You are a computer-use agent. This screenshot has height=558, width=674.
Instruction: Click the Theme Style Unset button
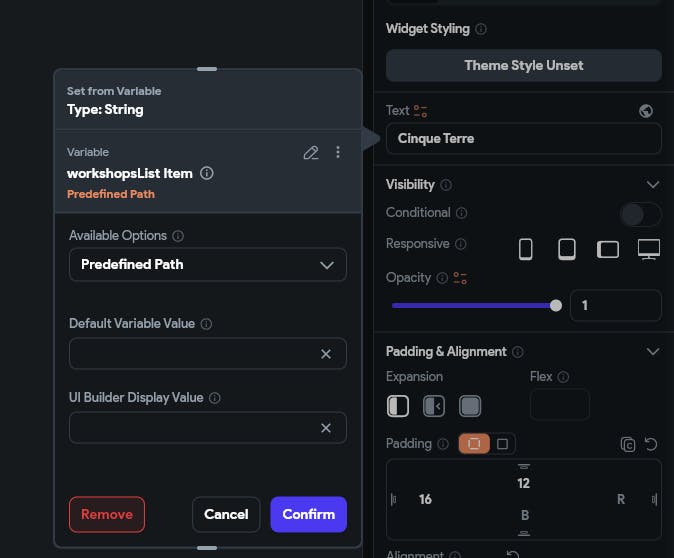(524, 66)
